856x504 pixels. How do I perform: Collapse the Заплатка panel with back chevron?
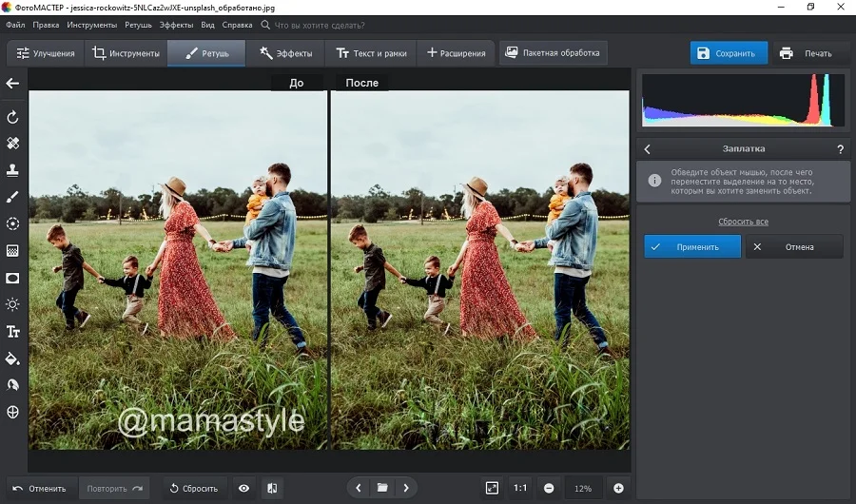[648, 149]
